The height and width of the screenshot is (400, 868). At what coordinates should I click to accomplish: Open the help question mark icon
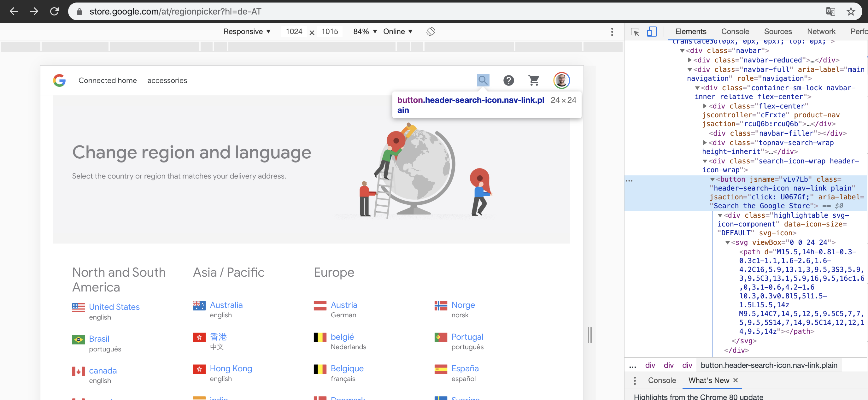pos(508,80)
